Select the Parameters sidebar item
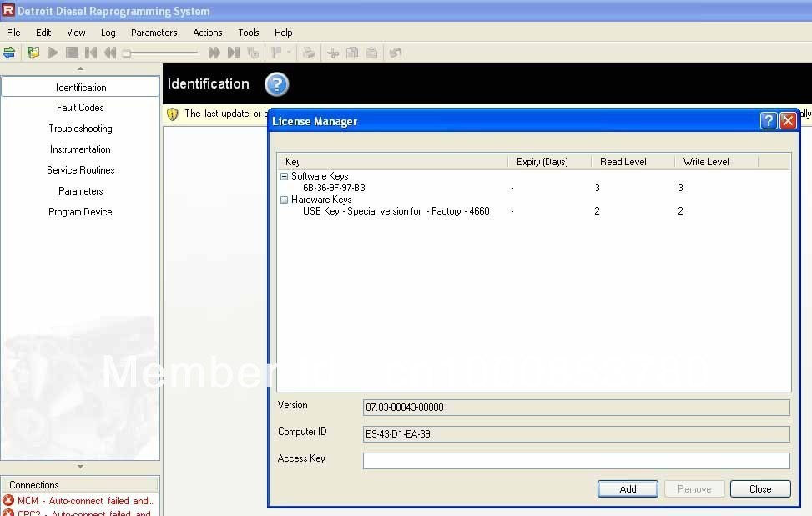The image size is (812, 516). click(x=80, y=191)
